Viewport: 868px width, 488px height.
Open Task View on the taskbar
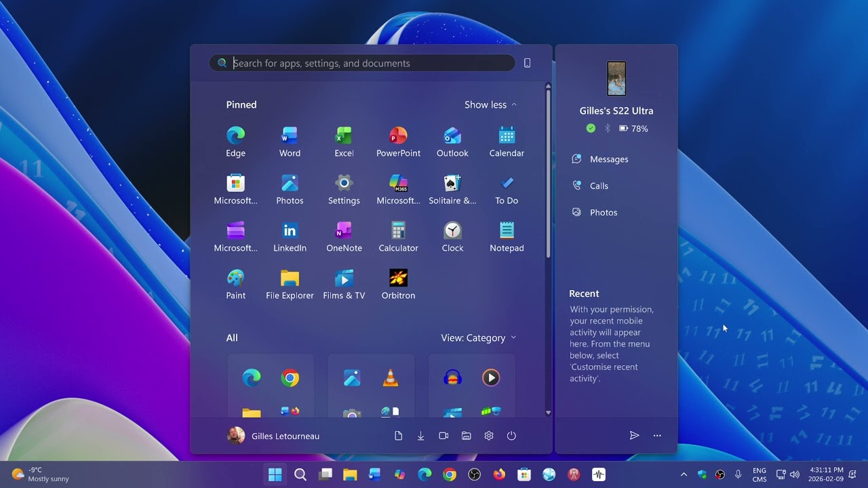(x=325, y=474)
